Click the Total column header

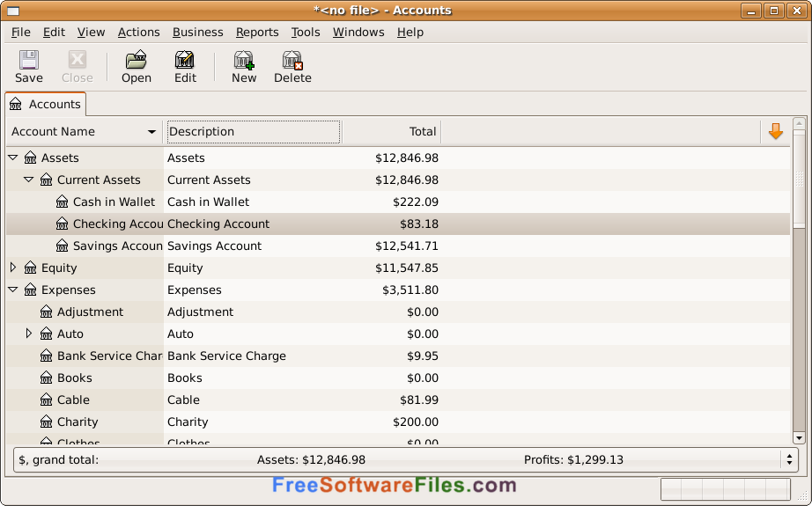click(x=391, y=131)
